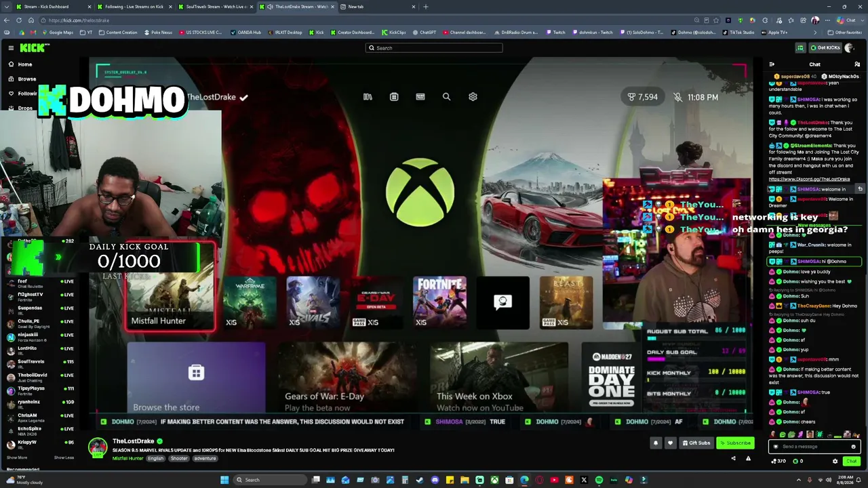
Task: Open the YT bookmarks folder
Action: click(x=86, y=33)
